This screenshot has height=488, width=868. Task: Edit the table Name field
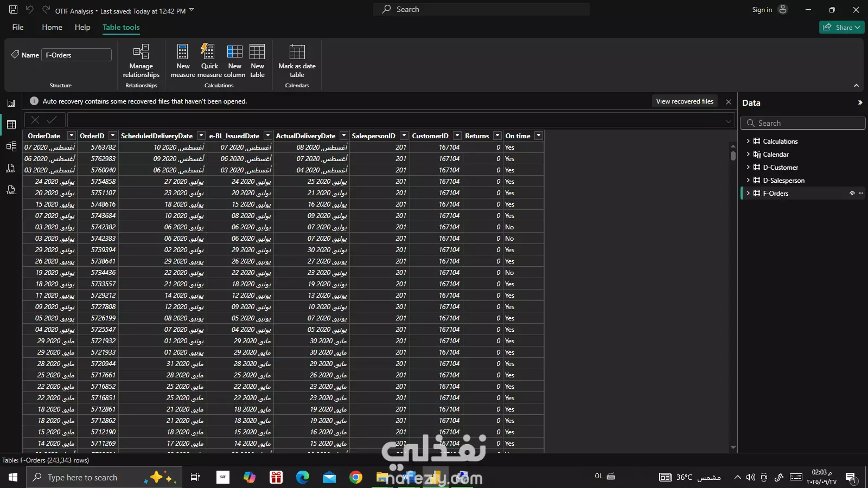76,55
